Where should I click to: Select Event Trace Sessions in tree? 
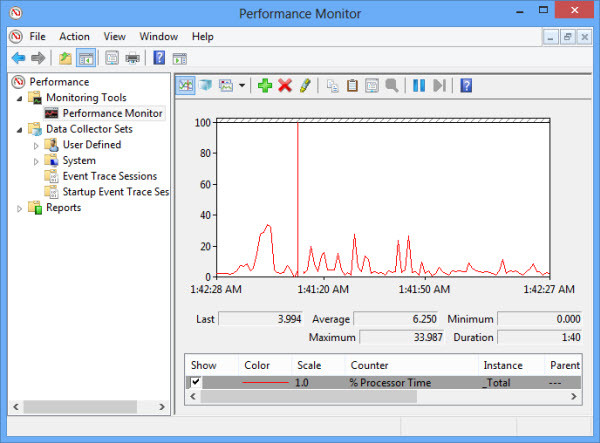[x=110, y=176]
